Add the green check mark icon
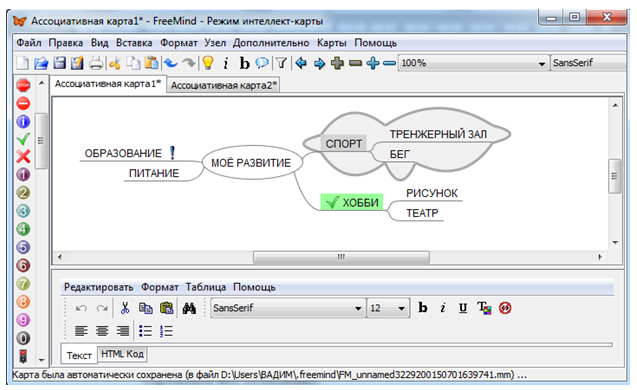This screenshot has width=637, height=390. click(x=23, y=139)
